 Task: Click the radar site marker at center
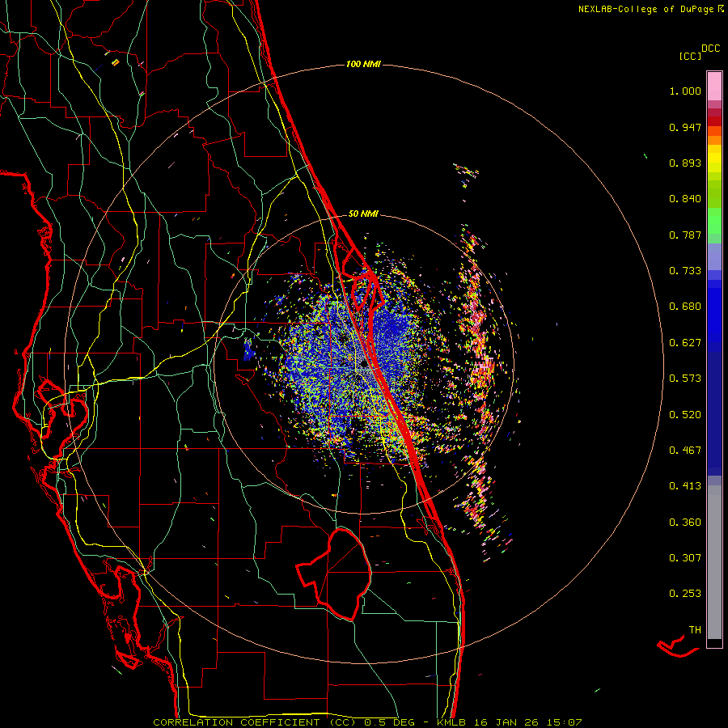click(x=365, y=365)
